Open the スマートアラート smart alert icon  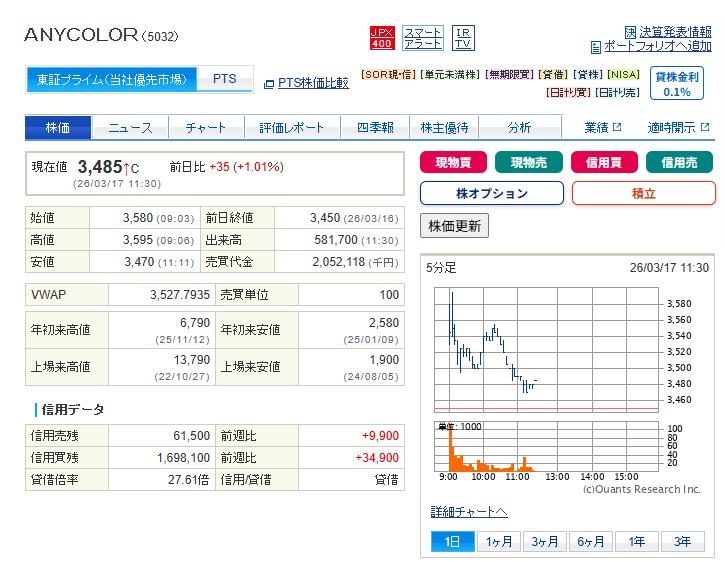pyautogui.click(x=422, y=38)
